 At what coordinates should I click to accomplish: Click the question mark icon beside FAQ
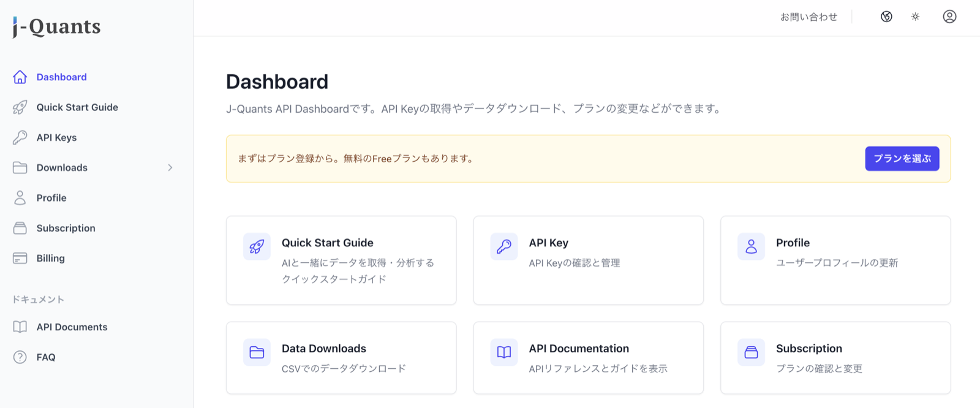(20, 357)
